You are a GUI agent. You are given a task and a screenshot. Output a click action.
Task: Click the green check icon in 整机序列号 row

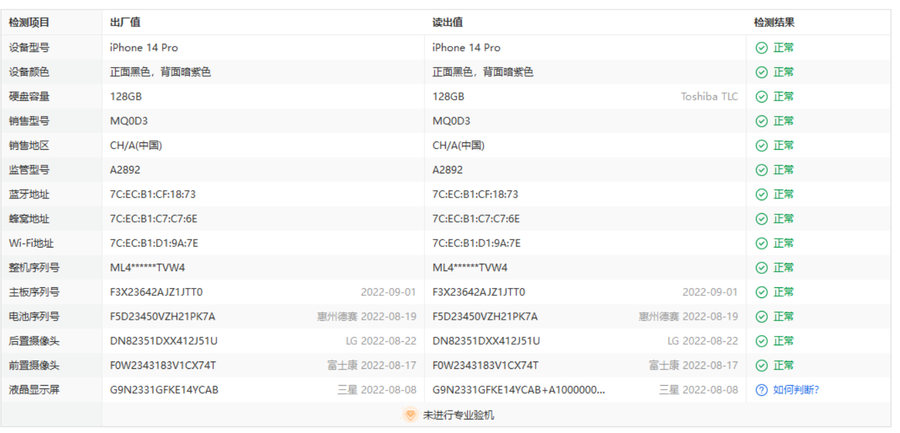(761, 268)
